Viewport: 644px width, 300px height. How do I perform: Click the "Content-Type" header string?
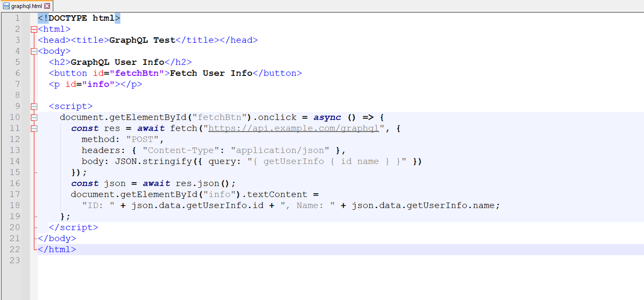[x=181, y=150]
